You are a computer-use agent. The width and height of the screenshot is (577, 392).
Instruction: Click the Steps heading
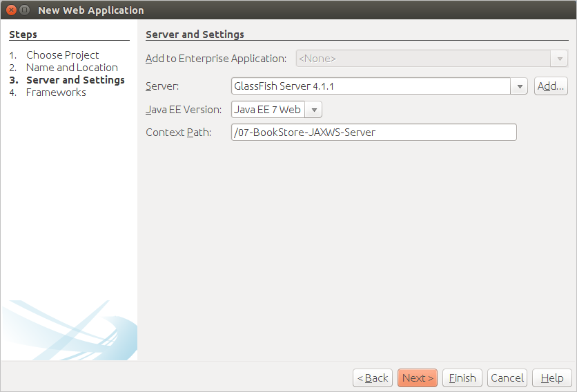23,35
